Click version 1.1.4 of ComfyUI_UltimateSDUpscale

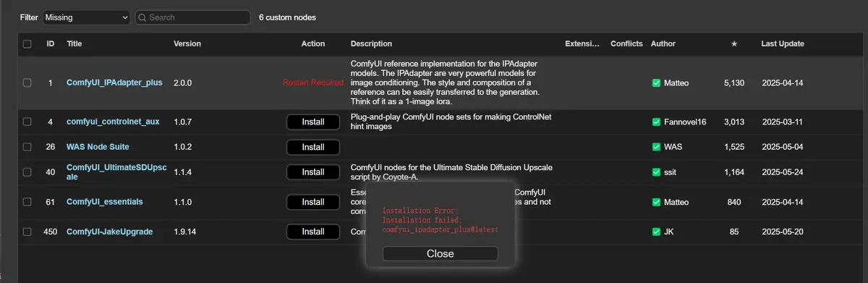point(183,172)
